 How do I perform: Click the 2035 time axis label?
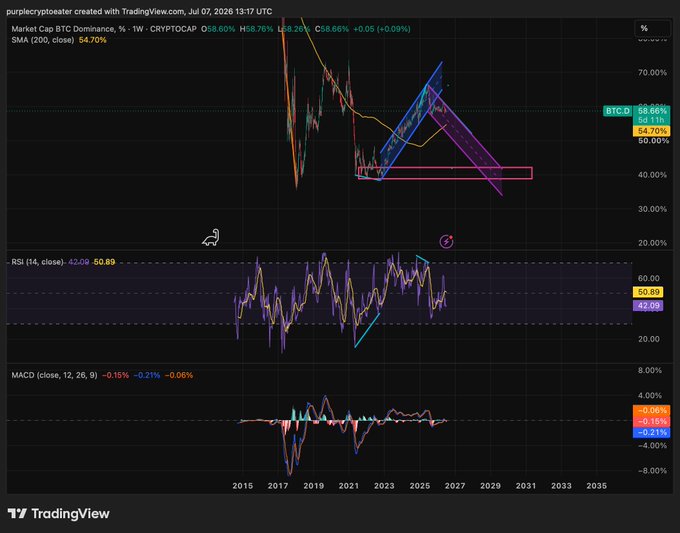point(597,486)
